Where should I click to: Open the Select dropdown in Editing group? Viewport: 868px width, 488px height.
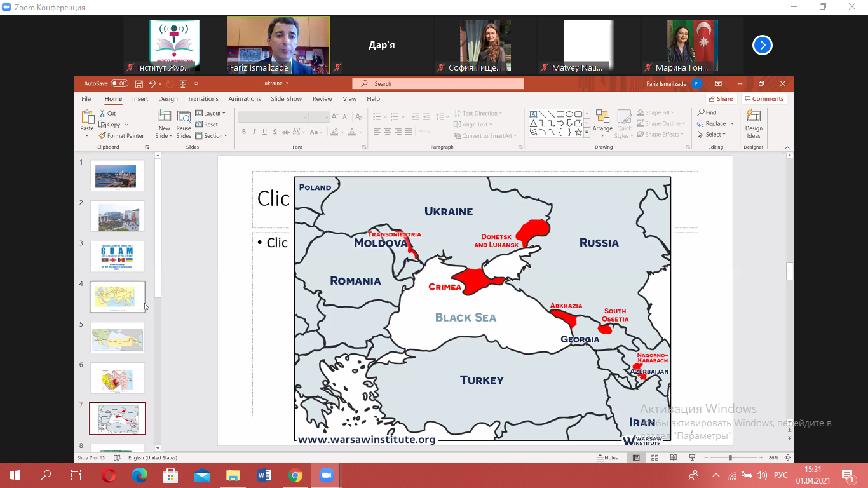pyautogui.click(x=715, y=134)
